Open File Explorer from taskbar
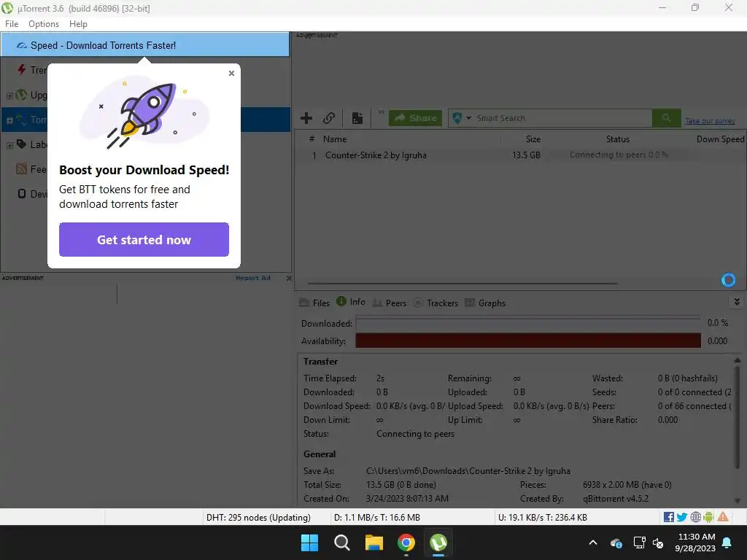Screen dimensions: 747x560 click(374, 542)
